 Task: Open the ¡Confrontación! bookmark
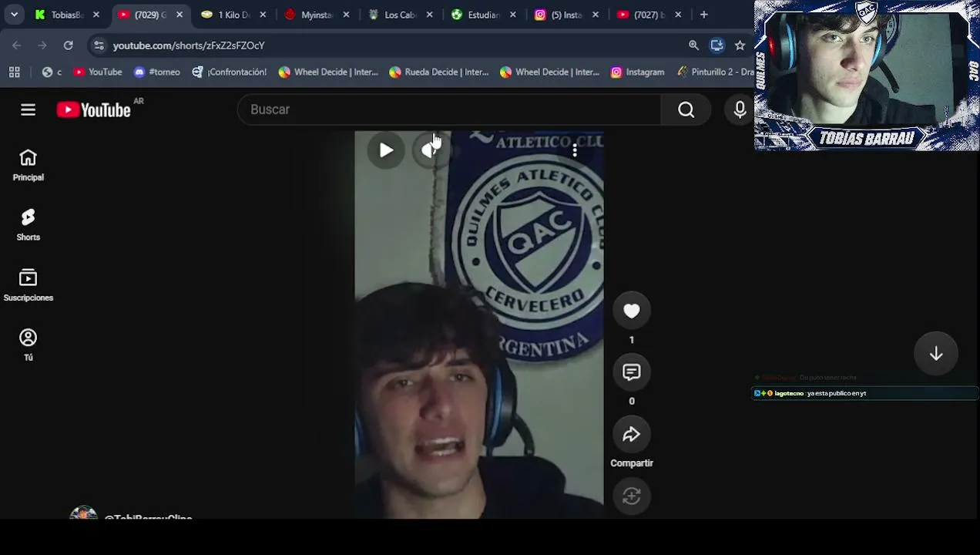pos(230,72)
